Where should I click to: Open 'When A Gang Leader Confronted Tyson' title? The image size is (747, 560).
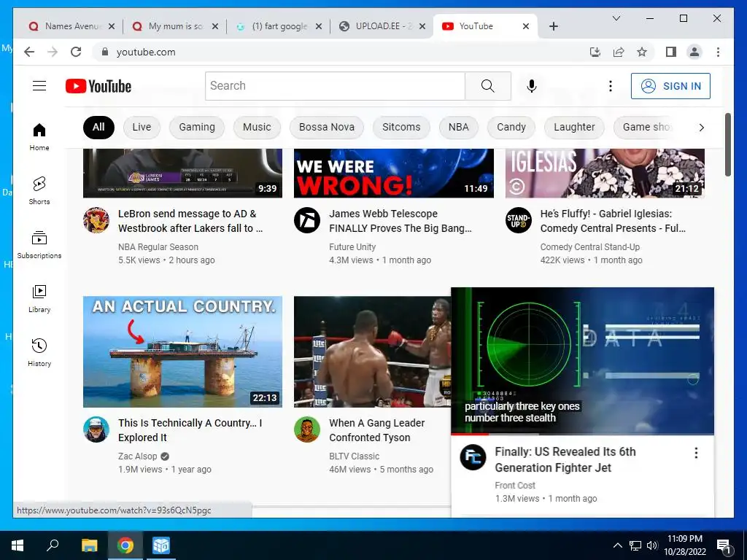click(x=377, y=430)
